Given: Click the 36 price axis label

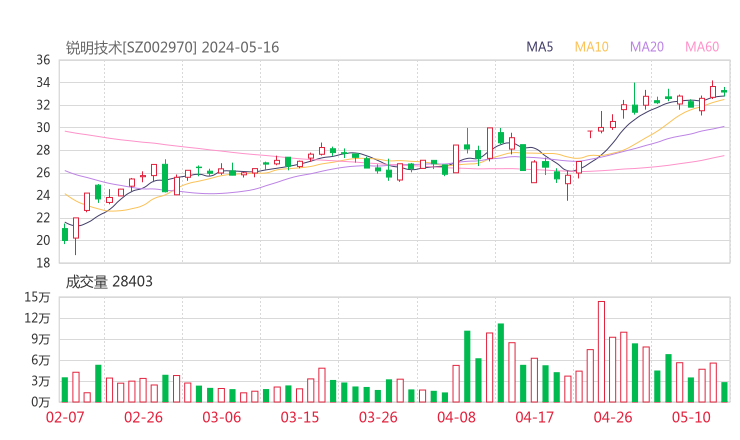Looking at the screenshot, I should [43, 60].
